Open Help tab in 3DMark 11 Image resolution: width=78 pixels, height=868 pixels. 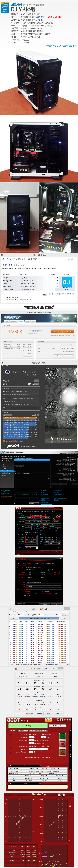coord(27,321)
